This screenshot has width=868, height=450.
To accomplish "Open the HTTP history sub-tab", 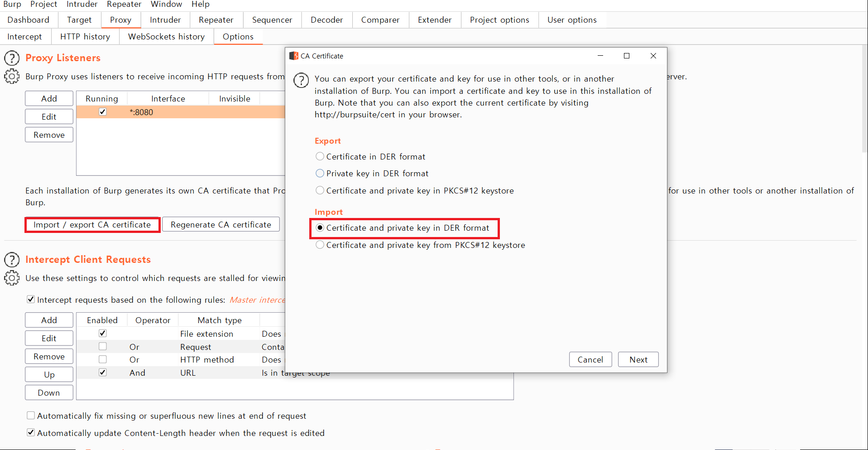I will click(85, 37).
